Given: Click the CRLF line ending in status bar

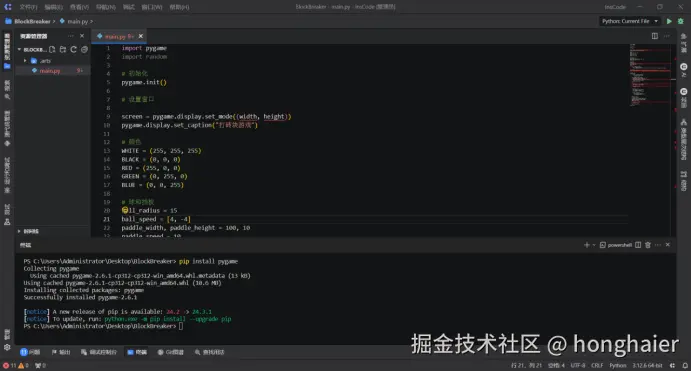Looking at the screenshot, I should [597, 365].
